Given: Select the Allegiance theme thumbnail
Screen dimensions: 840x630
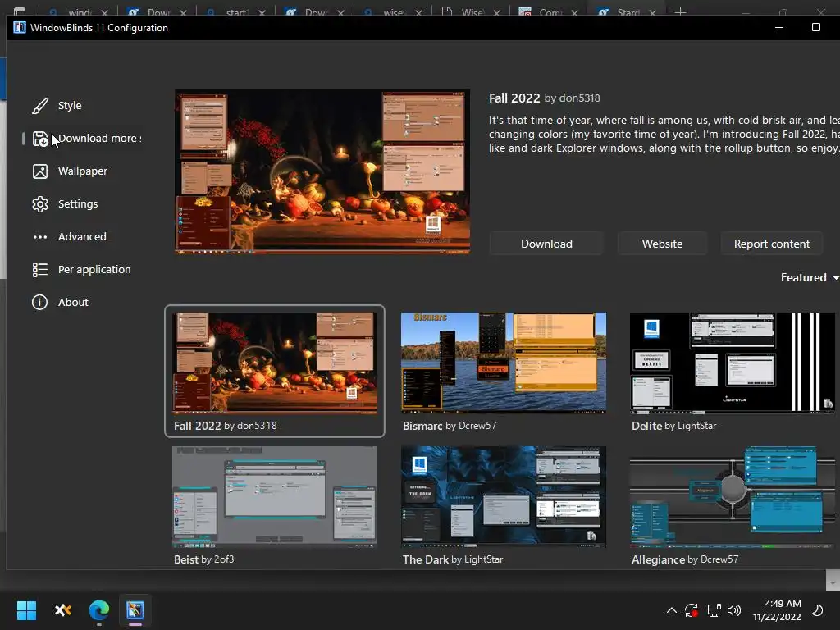Looking at the screenshot, I should point(733,496).
